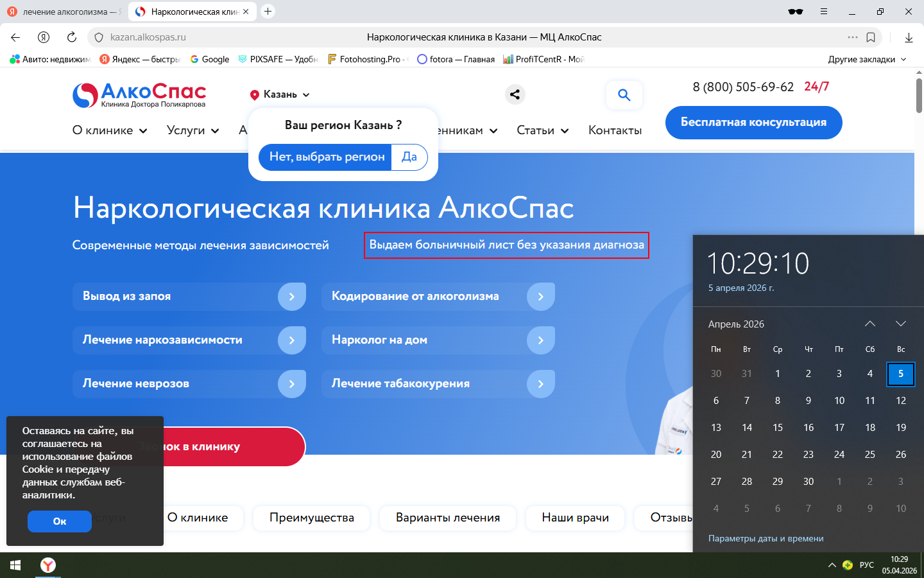Open the О клинике section tab below banner
The height and width of the screenshot is (578, 924).
[x=198, y=518]
